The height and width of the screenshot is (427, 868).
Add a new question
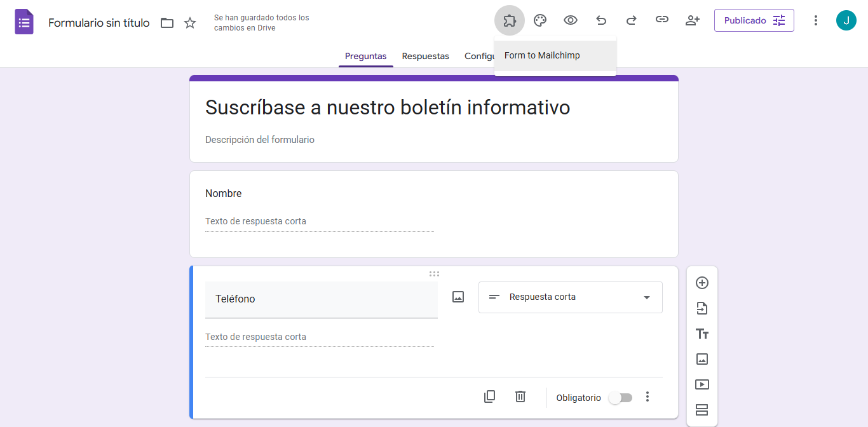point(702,283)
